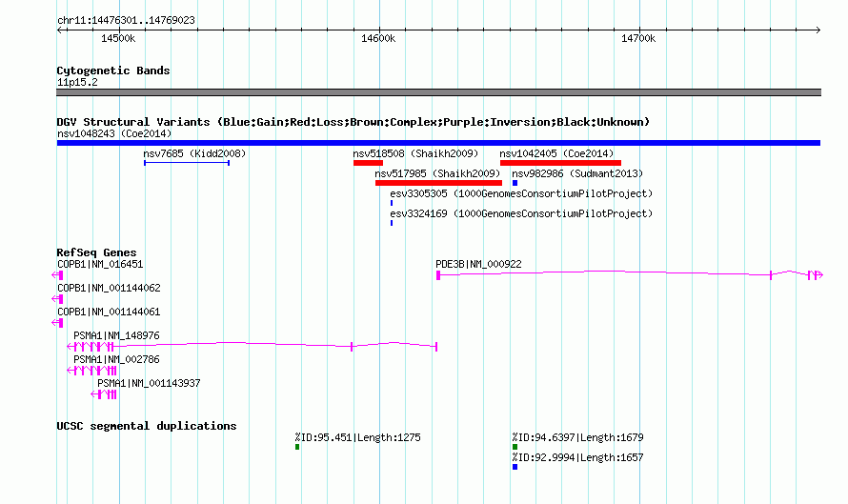Click the 14700k ruler tick label
The width and height of the screenshot is (848, 504).
tap(638, 38)
